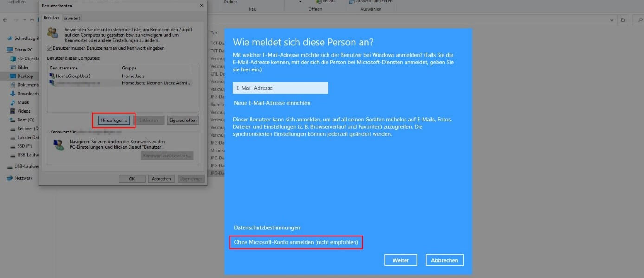This screenshot has width=644, height=278.
Task: Click Benutzername column header
Action: coord(84,68)
